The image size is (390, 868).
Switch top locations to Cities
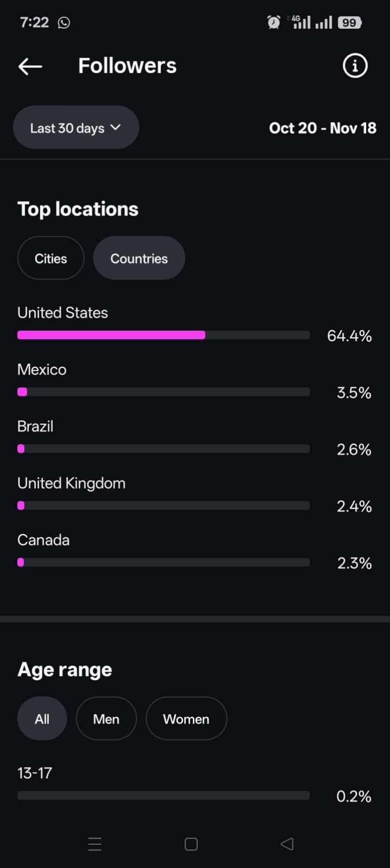tap(51, 258)
